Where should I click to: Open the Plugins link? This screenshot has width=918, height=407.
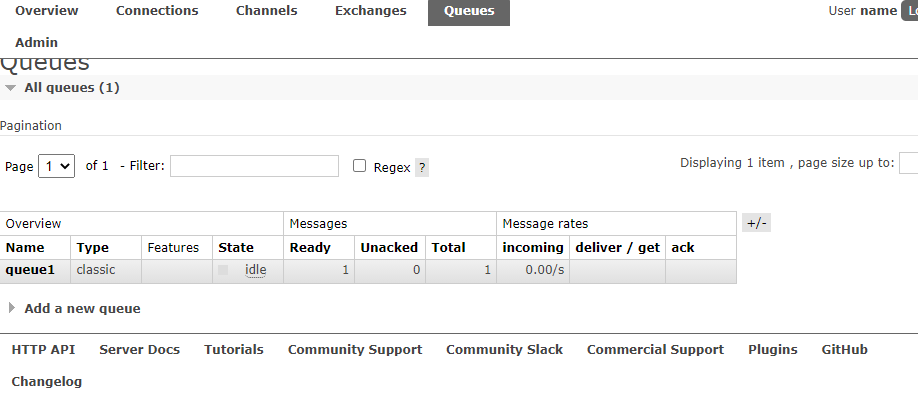click(x=773, y=350)
